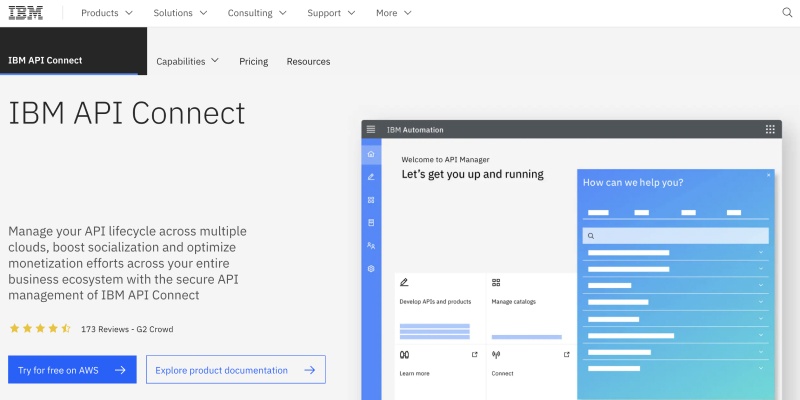Image resolution: width=800 pixels, height=400 pixels.
Task: Click the pencil icon on Develop APIs tile
Action: 404,282
